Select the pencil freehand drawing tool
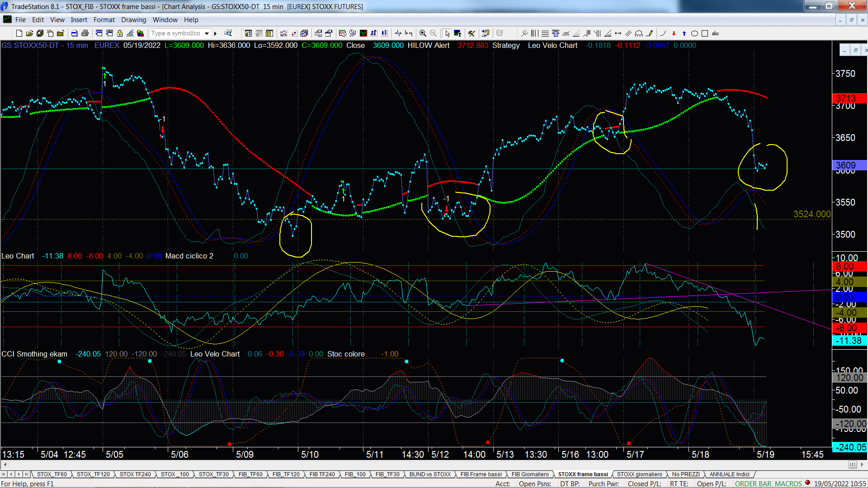 click(650, 33)
